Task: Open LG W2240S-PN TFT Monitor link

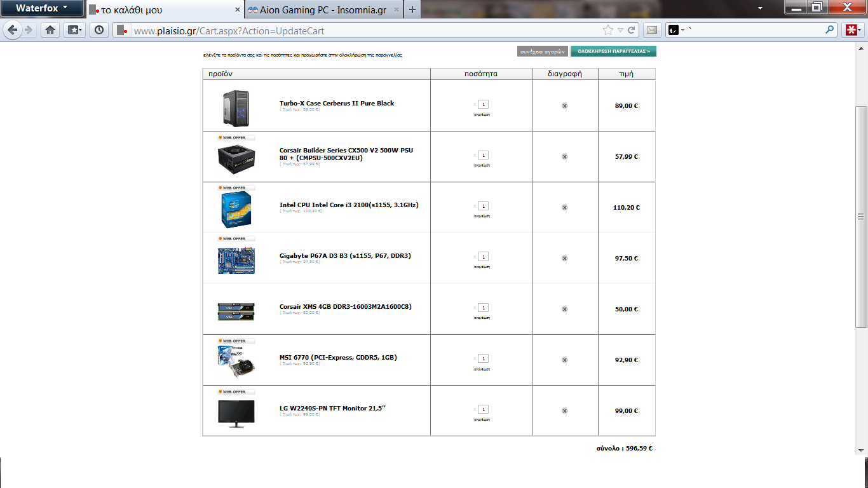Action: [x=332, y=408]
